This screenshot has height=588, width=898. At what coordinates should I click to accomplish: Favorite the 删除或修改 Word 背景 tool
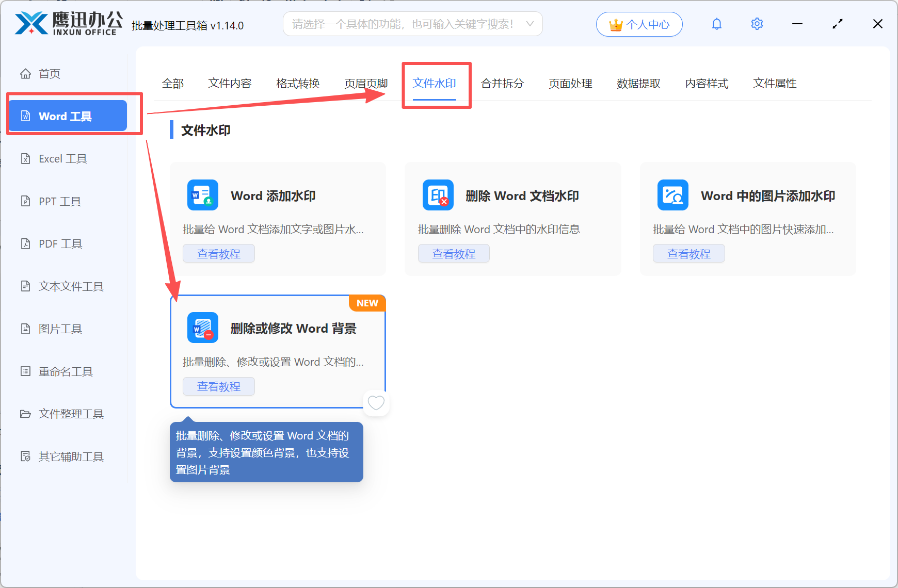point(376,403)
